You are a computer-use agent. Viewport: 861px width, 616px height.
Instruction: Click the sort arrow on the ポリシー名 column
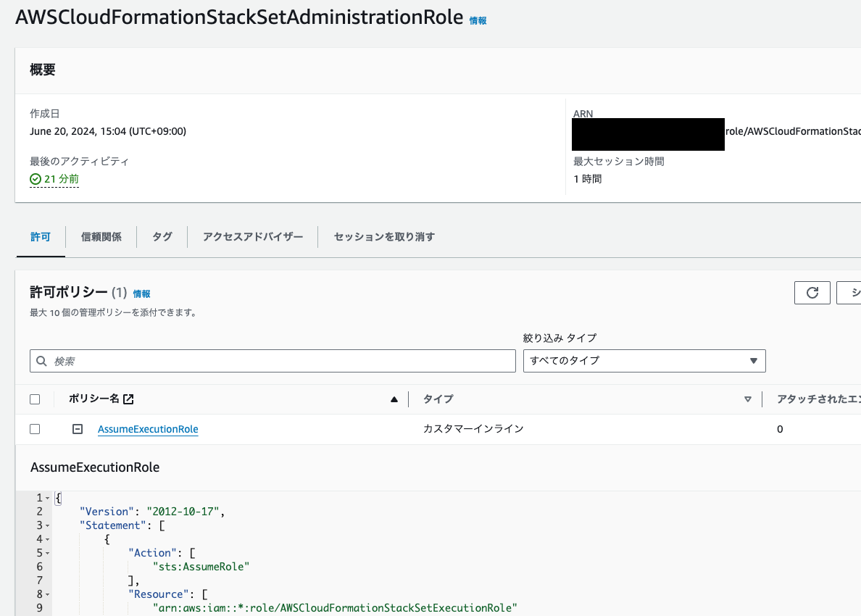pyautogui.click(x=394, y=399)
